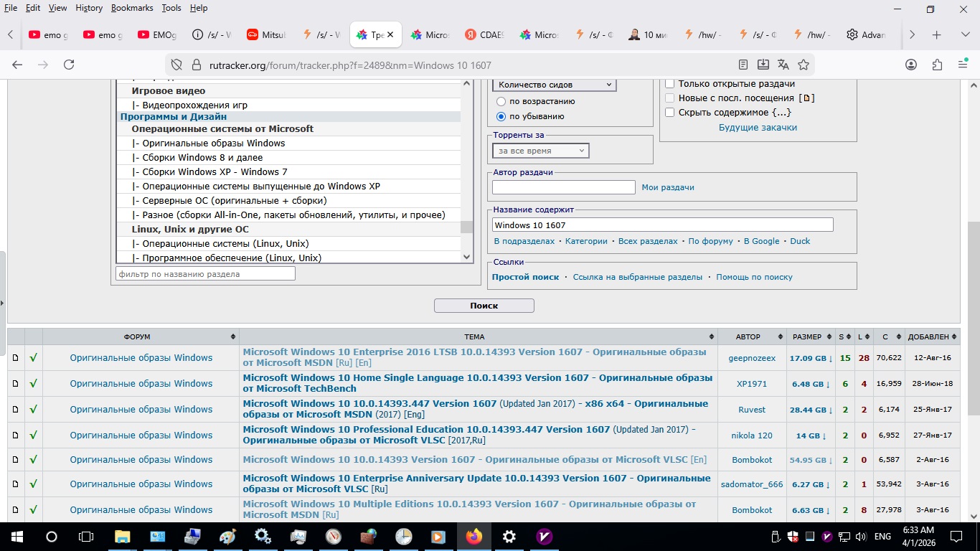Select descending order 'по убыванию'
This screenshot has width=980, height=551.
(x=501, y=116)
